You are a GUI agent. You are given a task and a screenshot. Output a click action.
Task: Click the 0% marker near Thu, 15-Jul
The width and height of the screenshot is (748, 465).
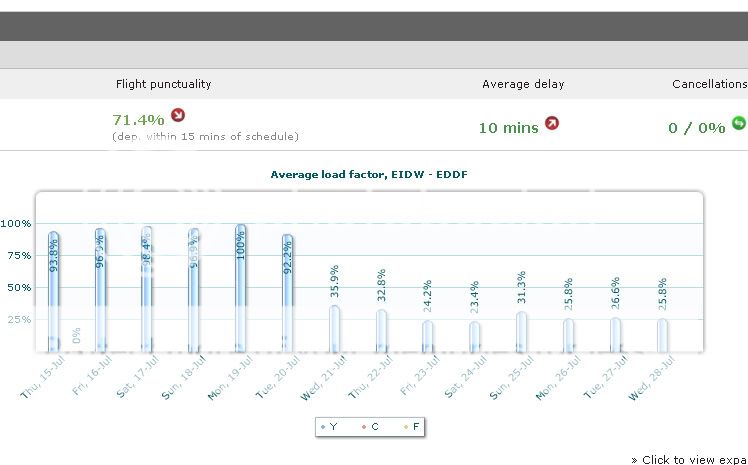pyautogui.click(x=77, y=335)
